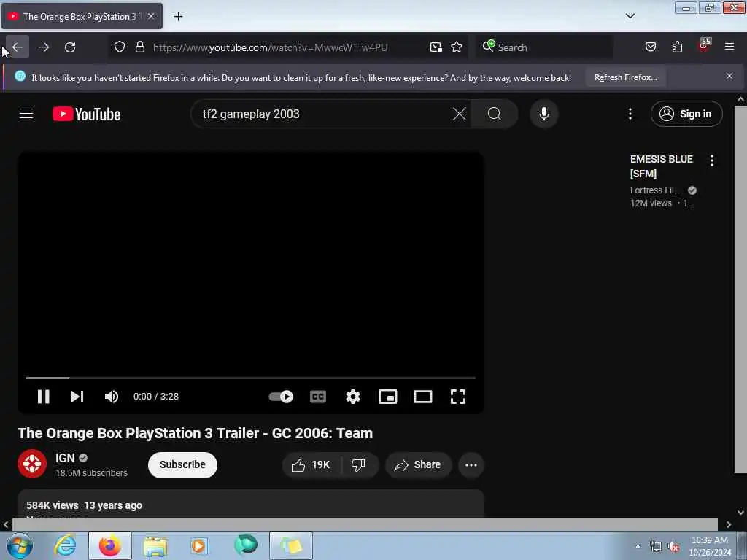Open the player settings gear

pyautogui.click(x=353, y=397)
